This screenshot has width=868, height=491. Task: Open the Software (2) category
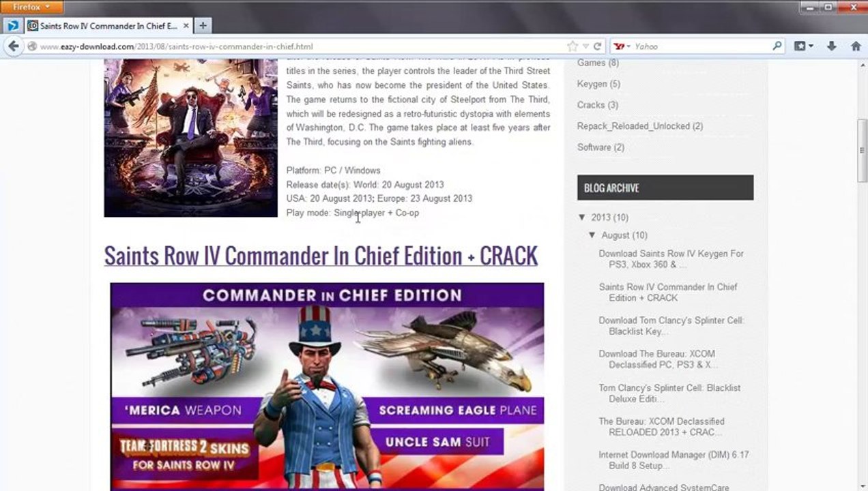click(601, 147)
